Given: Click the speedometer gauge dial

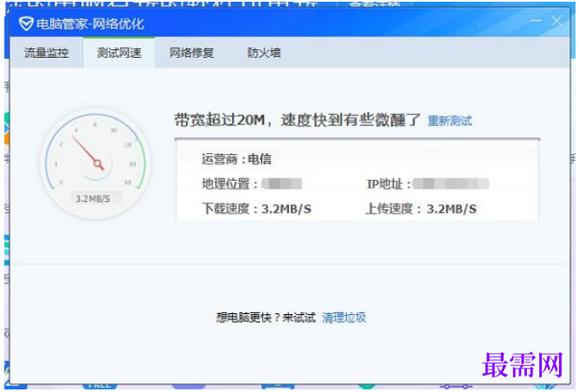Looking at the screenshot, I should [x=96, y=164].
